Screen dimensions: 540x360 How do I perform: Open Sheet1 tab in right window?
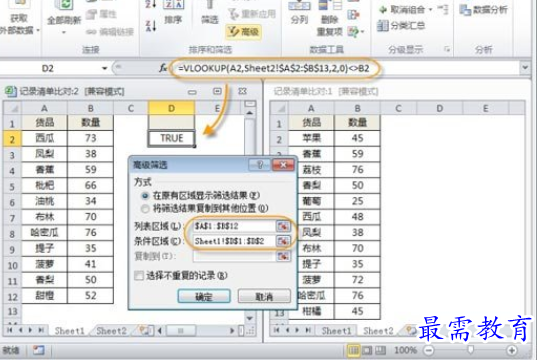(x=336, y=331)
